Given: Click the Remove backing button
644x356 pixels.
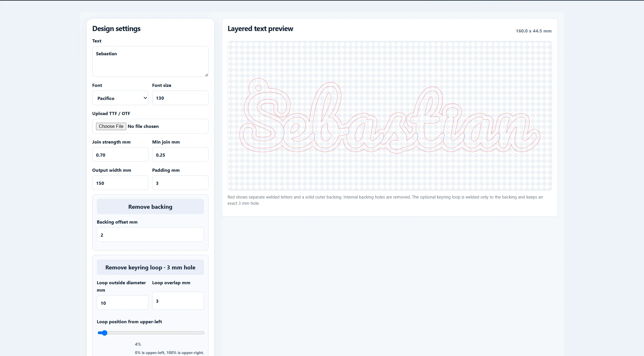Looking at the screenshot, I should click(150, 207).
